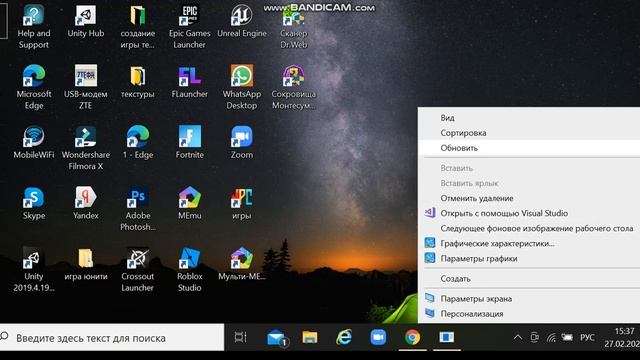Screen dimensions: 640x360
Task: Launch the Unity Hub shortcut
Action: [86, 21]
